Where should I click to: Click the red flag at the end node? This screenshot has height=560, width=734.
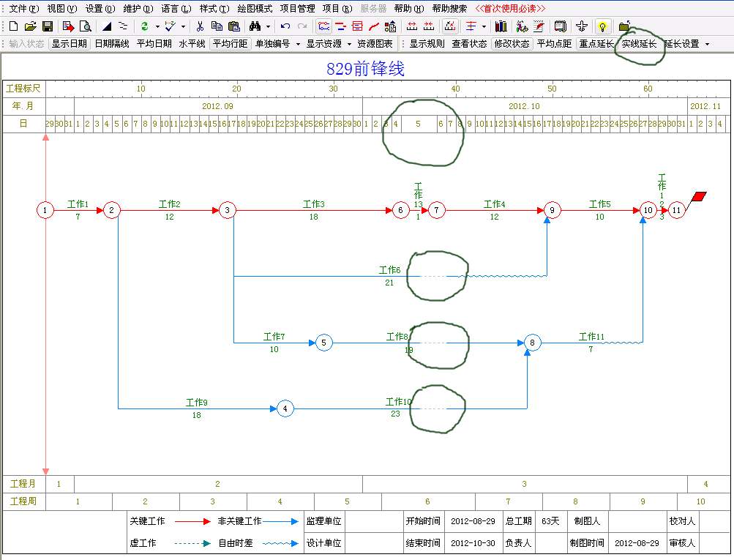pyautogui.click(x=699, y=196)
